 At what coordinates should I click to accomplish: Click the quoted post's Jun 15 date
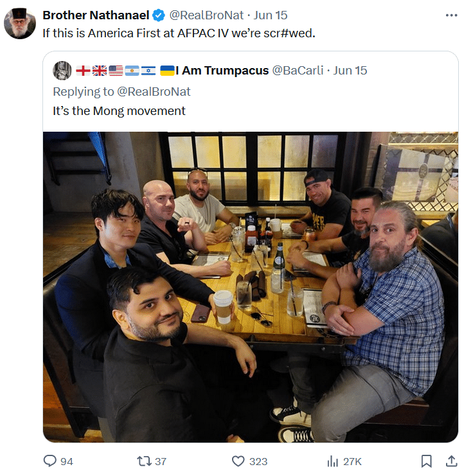[x=350, y=71]
